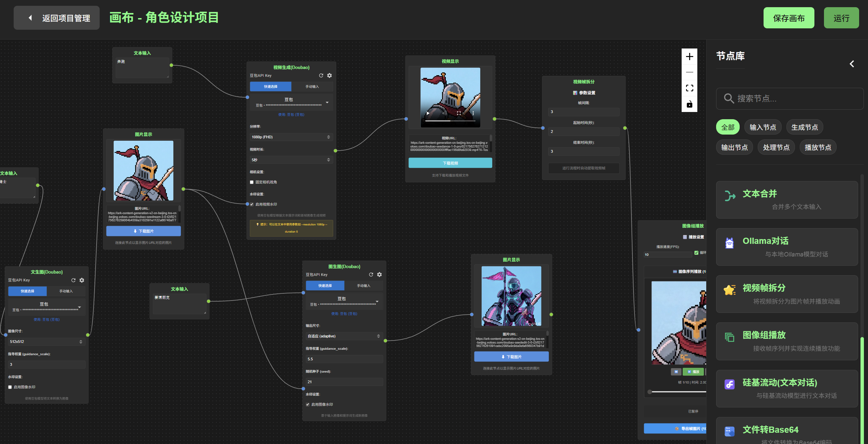Filter node library by 播放节点
Image resolution: width=868 pixels, height=444 pixels.
pyautogui.click(x=818, y=147)
